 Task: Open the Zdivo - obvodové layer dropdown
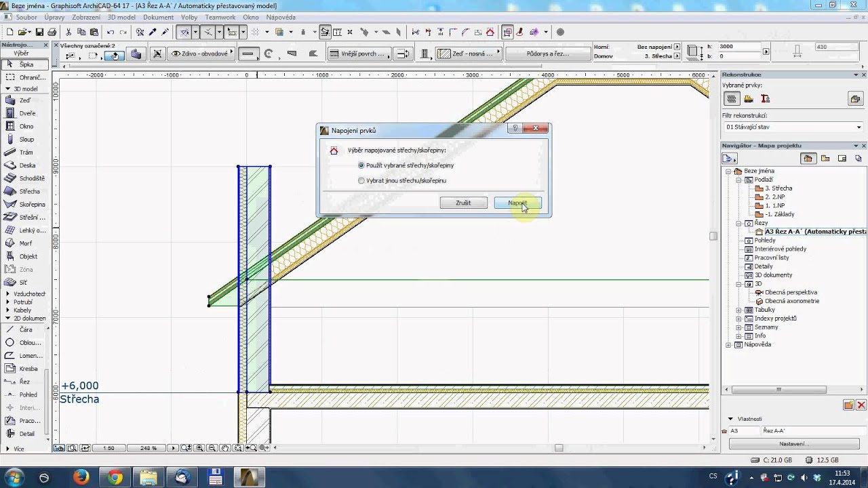(201, 54)
